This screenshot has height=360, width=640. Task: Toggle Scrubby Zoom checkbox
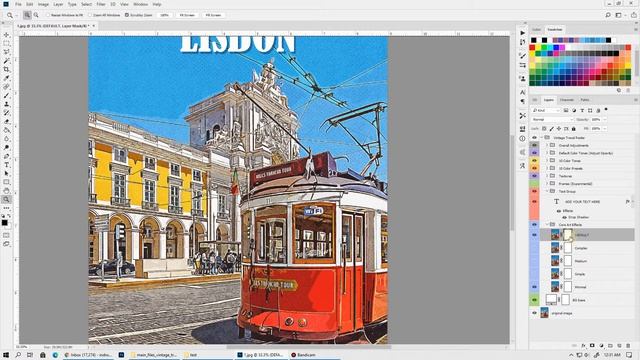pyautogui.click(x=127, y=15)
